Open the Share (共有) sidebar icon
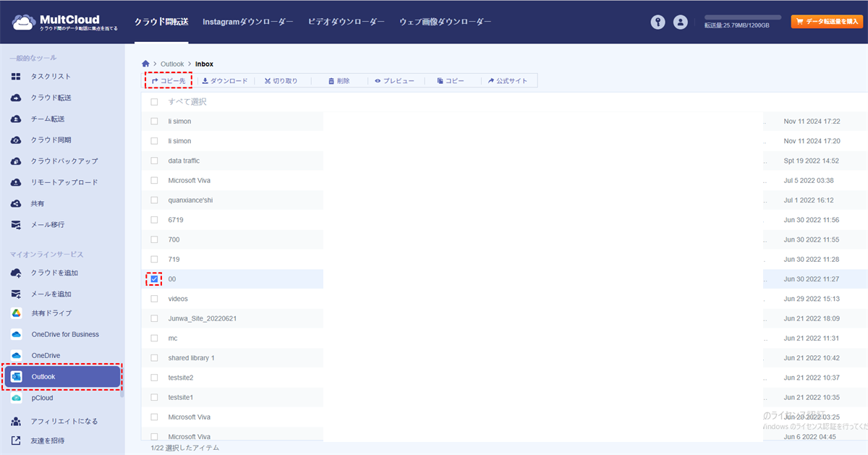 (16, 203)
